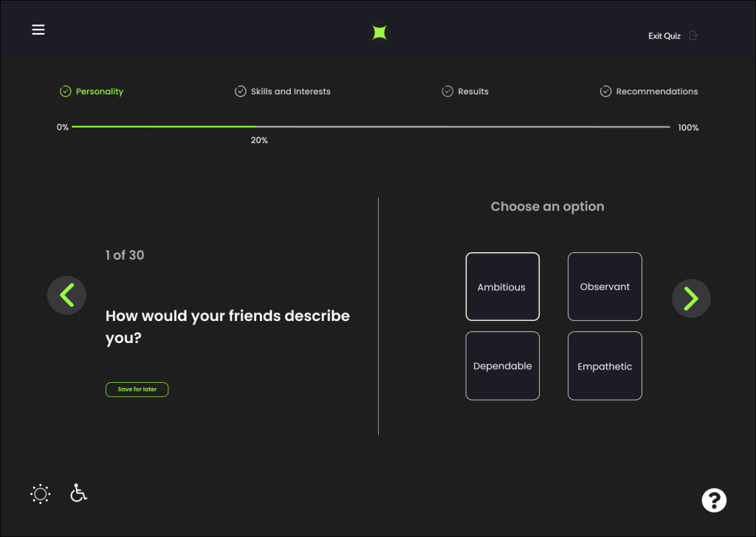Select the Observant option

click(605, 287)
